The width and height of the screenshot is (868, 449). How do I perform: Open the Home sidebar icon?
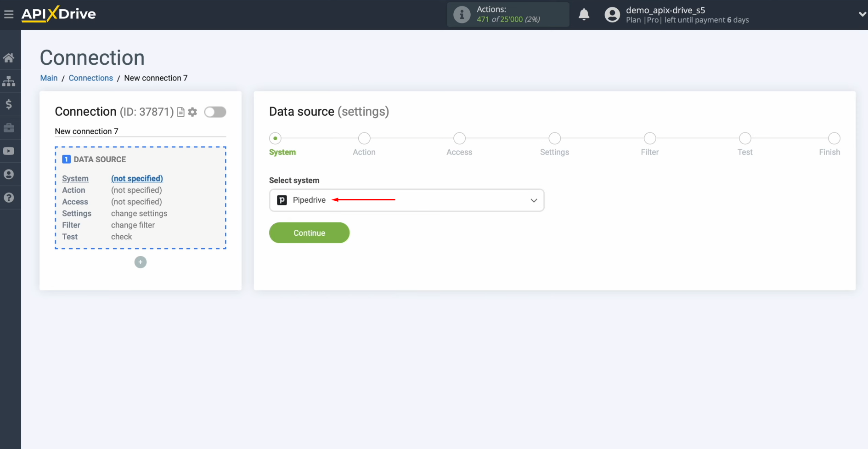(x=9, y=57)
